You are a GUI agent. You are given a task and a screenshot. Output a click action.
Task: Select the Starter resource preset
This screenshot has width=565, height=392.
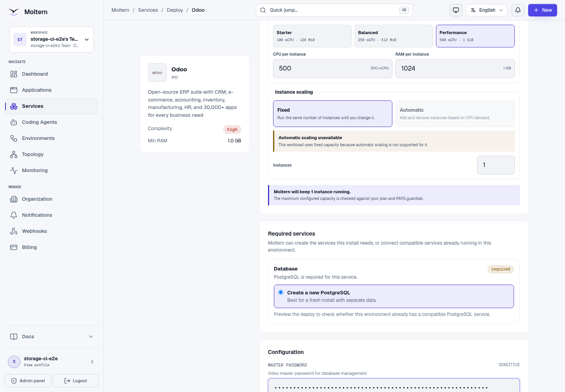[312, 36]
